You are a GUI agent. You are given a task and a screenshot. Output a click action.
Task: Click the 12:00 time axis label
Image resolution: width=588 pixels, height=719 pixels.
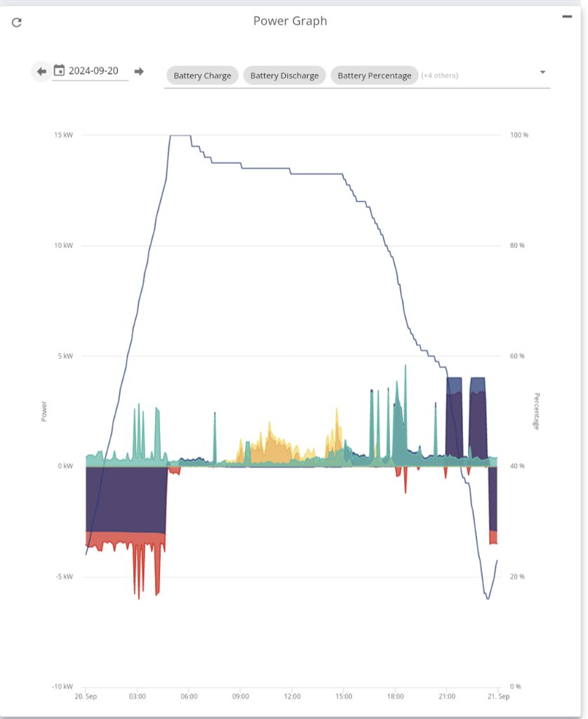[x=292, y=697]
